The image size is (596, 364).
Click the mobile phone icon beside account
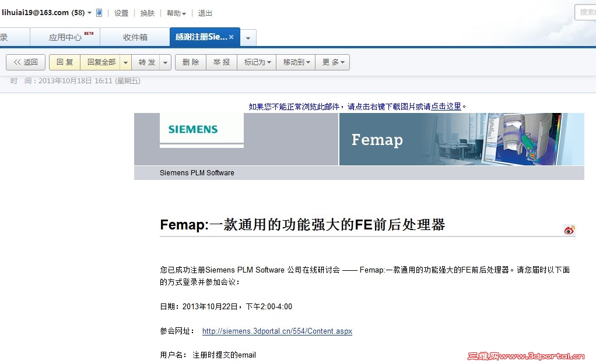[99, 13]
